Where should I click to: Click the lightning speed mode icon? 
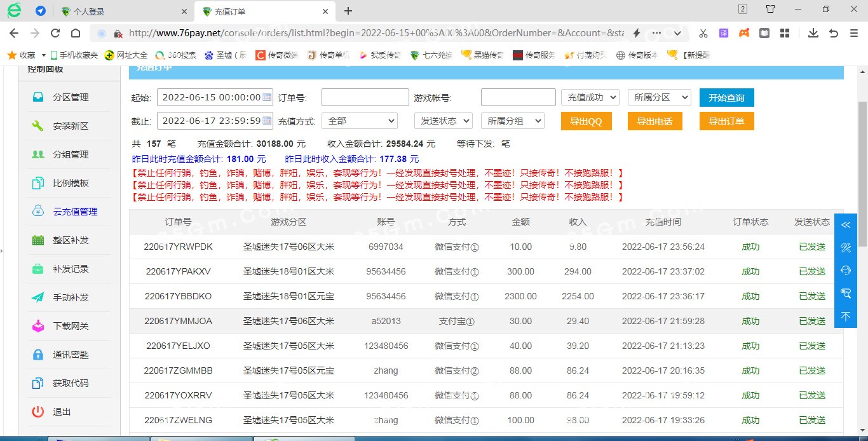click(x=637, y=33)
